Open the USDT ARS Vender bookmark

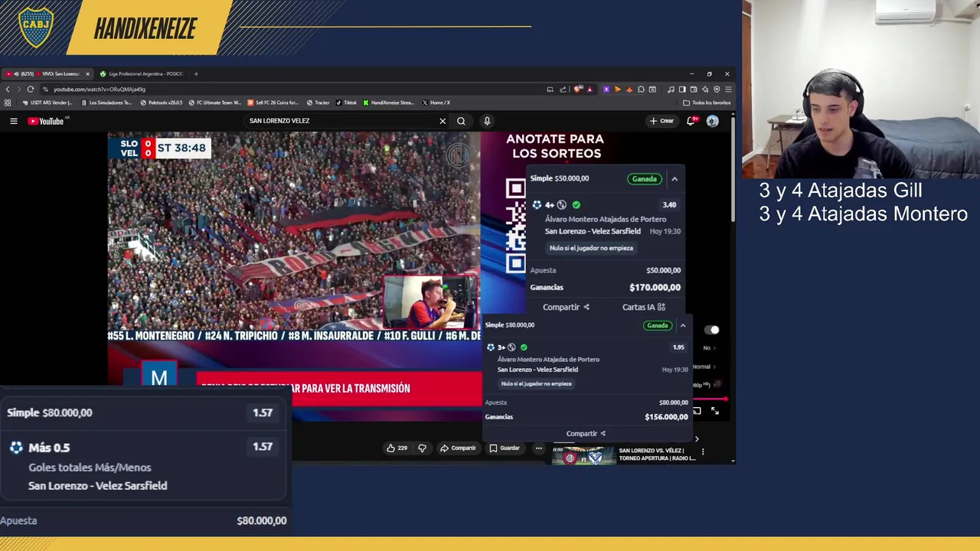47,103
